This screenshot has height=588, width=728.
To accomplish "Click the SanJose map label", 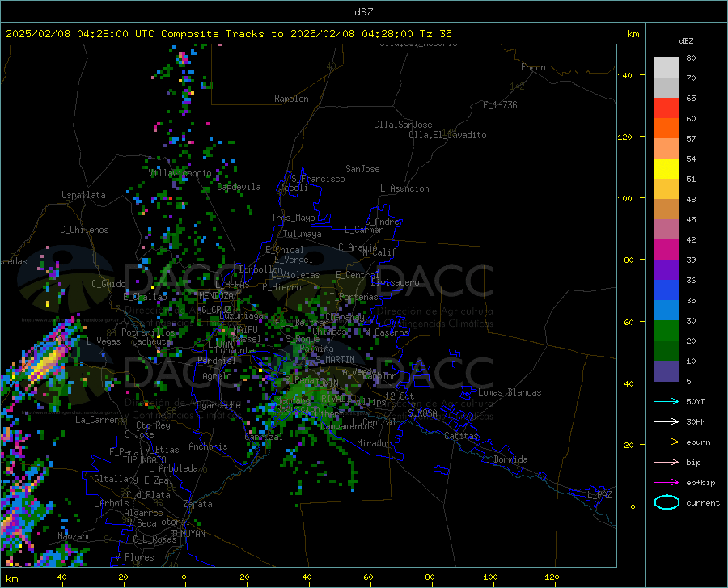I will 362,169.
